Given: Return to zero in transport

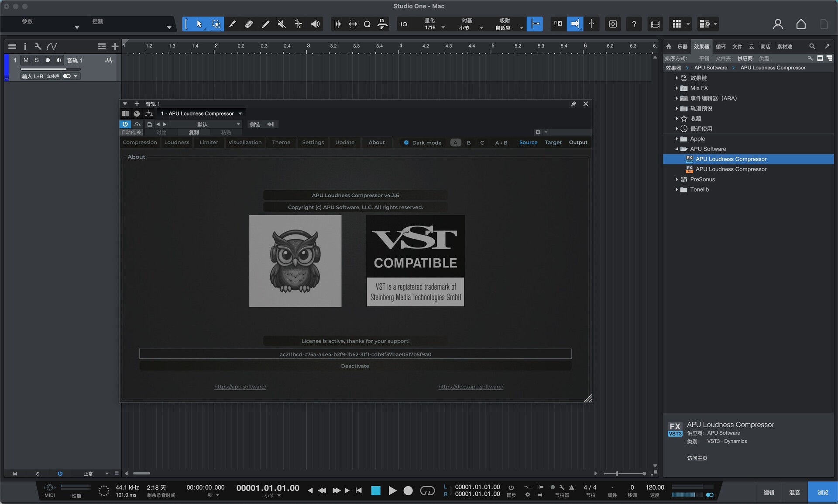Looking at the screenshot, I should 359,490.
